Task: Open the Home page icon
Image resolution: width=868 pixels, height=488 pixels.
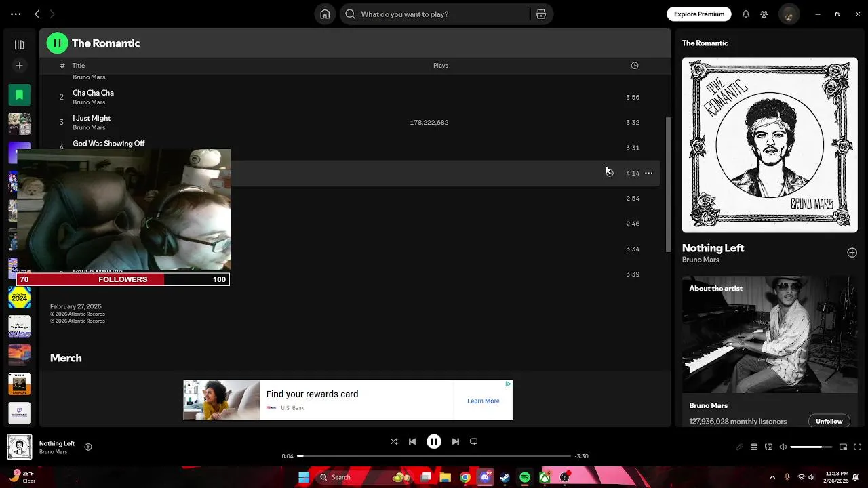Action: [325, 14]
